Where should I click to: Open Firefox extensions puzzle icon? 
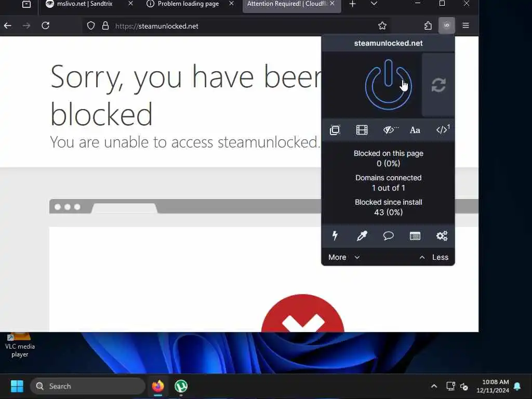(428, 26)
